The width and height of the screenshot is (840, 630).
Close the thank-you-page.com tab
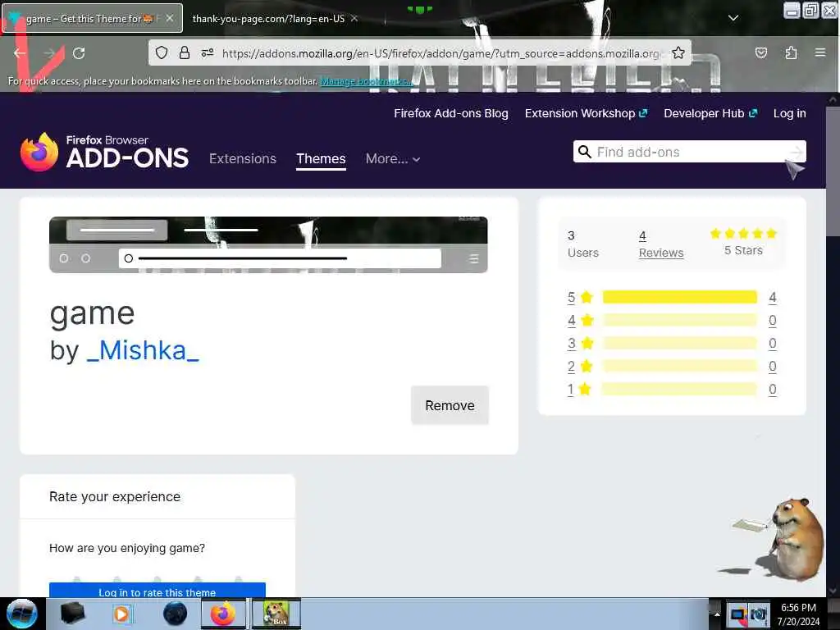click(354, 18)
